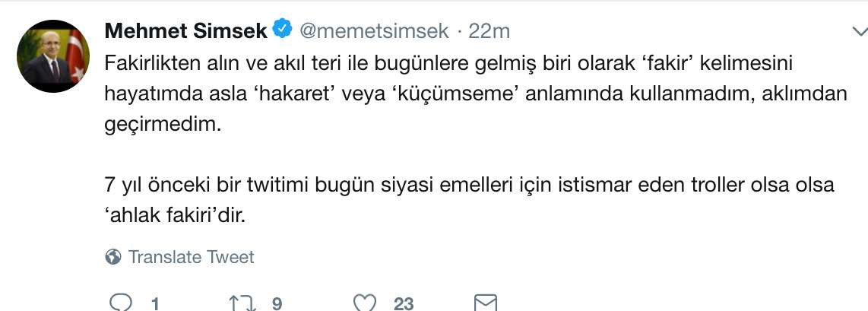Click the paragraph starting with 7 yıl önceki
The height and width of the screenshot is (311, 868).
click(470, 200)
